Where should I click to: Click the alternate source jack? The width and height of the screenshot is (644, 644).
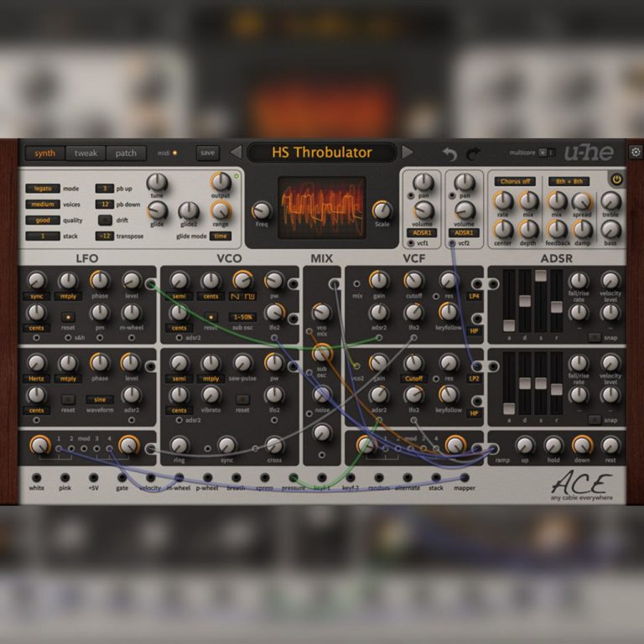point(408,477)
